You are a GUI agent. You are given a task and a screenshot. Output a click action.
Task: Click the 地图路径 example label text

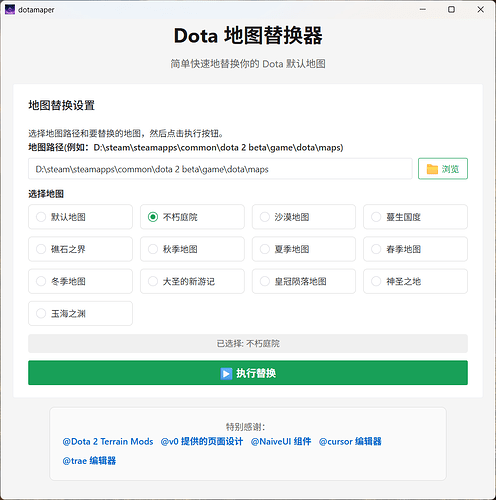pos(186,147)
